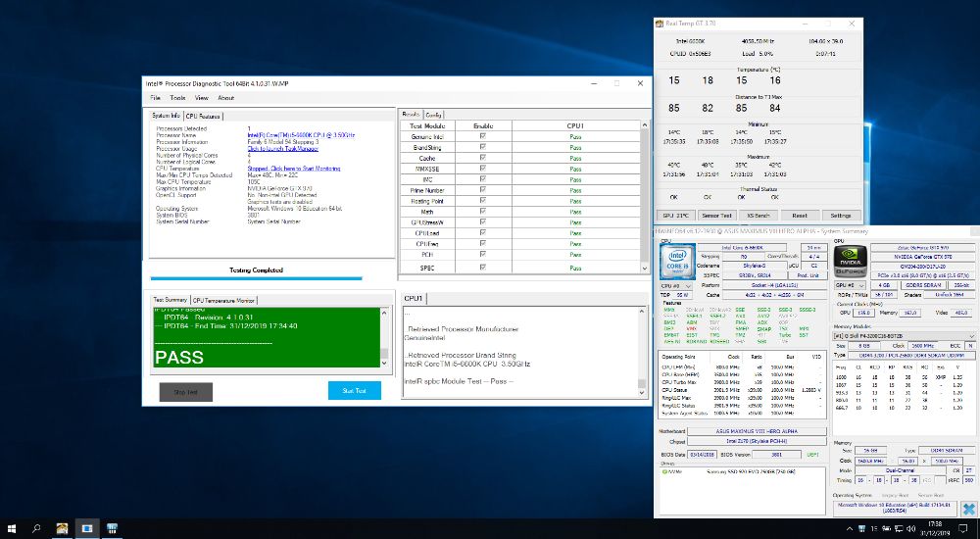Open the File menu

[x=156, y=98]
